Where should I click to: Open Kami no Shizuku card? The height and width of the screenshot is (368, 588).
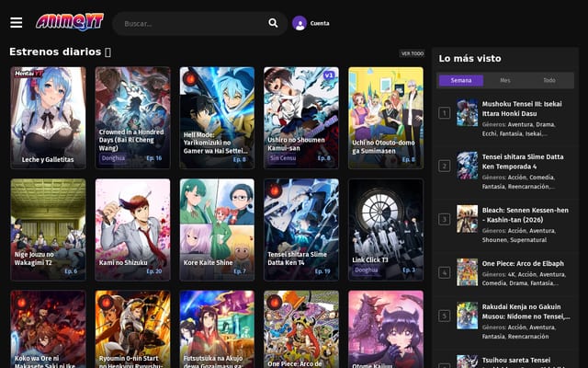132,230
